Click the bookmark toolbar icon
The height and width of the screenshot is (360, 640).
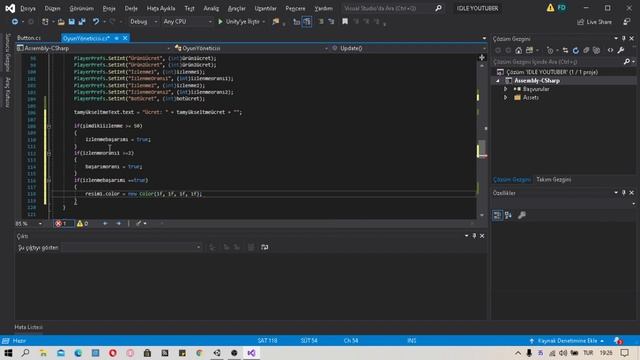[x=345, y=22]
